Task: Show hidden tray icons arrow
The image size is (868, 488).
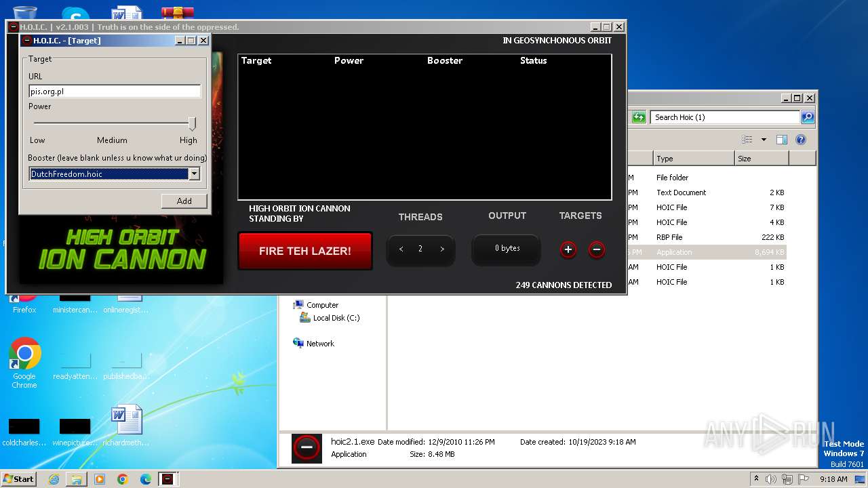Action: click(x=757, y=479)
